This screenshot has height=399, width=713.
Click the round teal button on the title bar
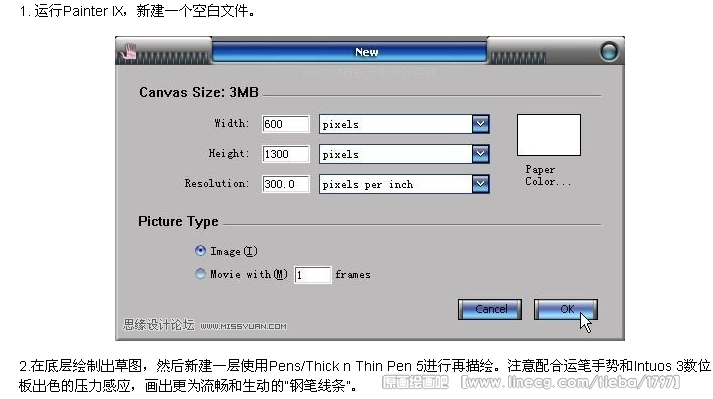609,51
